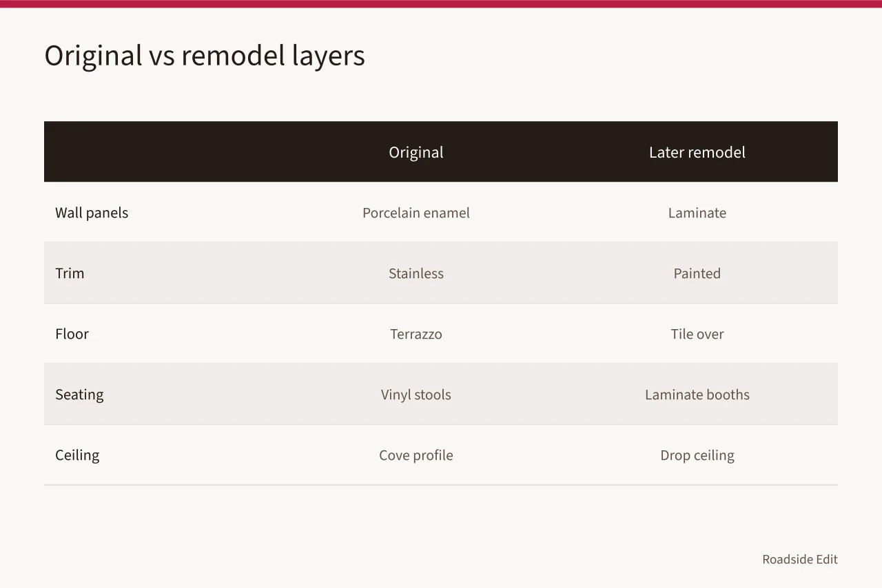
Task: Click the 'Roadside Edit' footer text
Action: [800, 559]
